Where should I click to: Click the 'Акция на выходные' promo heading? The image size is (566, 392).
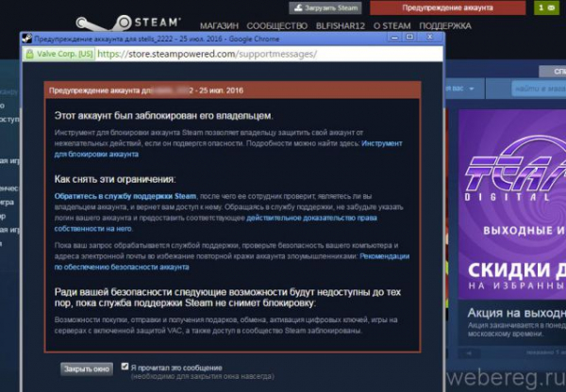pyautogui.click(x=517, y=313)
